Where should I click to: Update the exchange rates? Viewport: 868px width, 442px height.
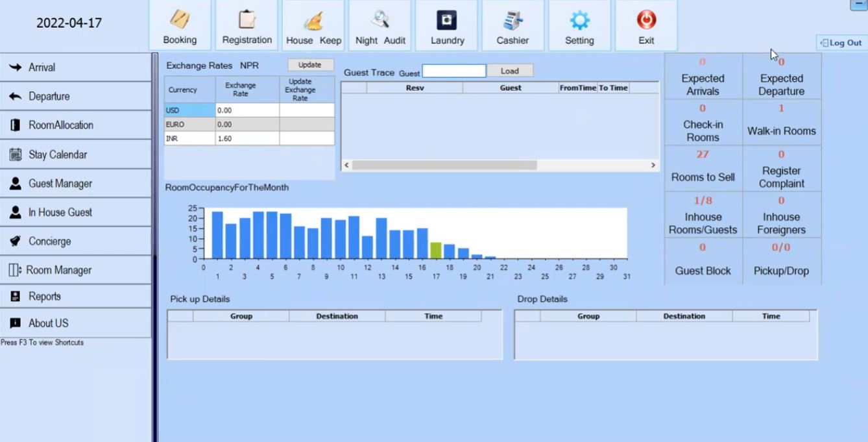[x=310, y=64]
